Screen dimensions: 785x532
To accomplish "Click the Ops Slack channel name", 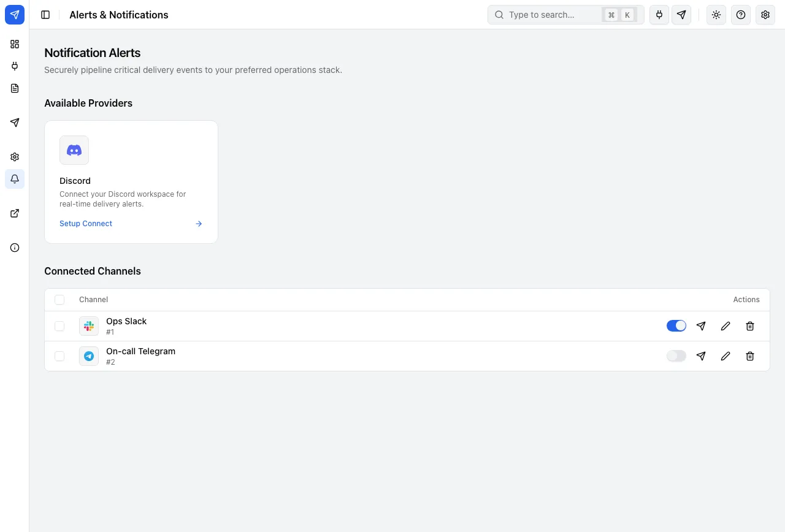I will click(x=126, y=321).
